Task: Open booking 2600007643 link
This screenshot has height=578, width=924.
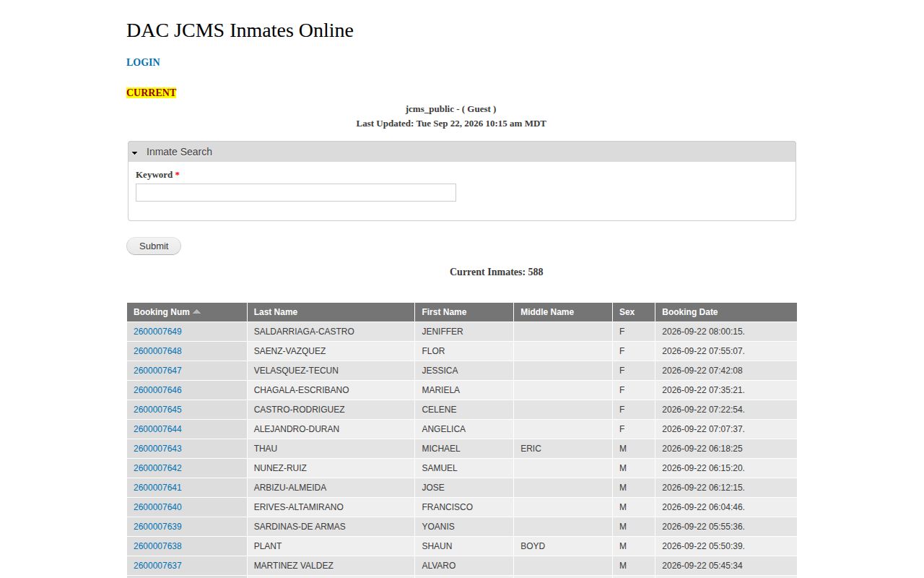Action: coord(157,449)
